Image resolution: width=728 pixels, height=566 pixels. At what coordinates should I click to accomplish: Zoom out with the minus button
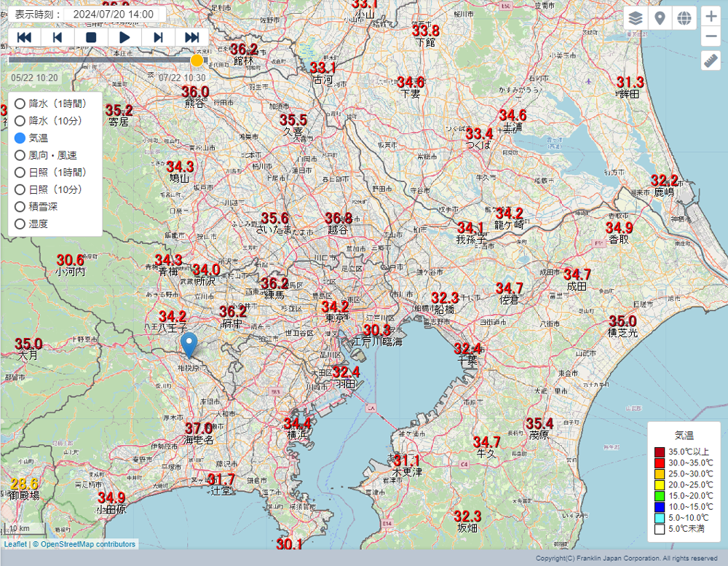711,37
